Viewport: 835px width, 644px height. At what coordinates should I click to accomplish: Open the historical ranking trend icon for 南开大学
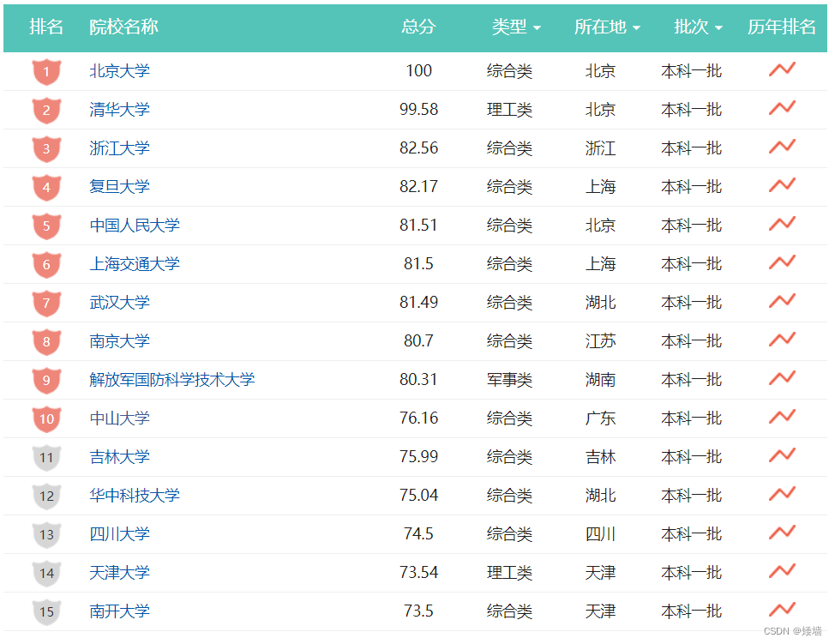pos(782,610)
